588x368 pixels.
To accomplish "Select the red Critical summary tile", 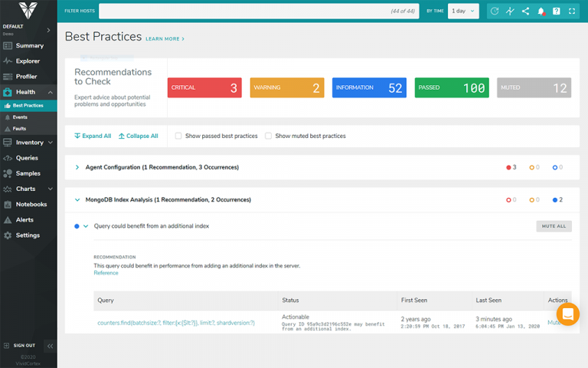I will [205, 88].
